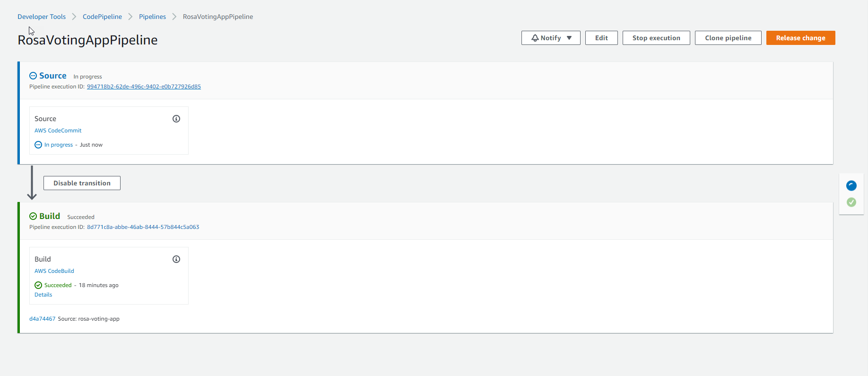Click the transition arrow between stages
Image resolution: width=868 pixels, height=376 pixels.
[x=32, y=183]
